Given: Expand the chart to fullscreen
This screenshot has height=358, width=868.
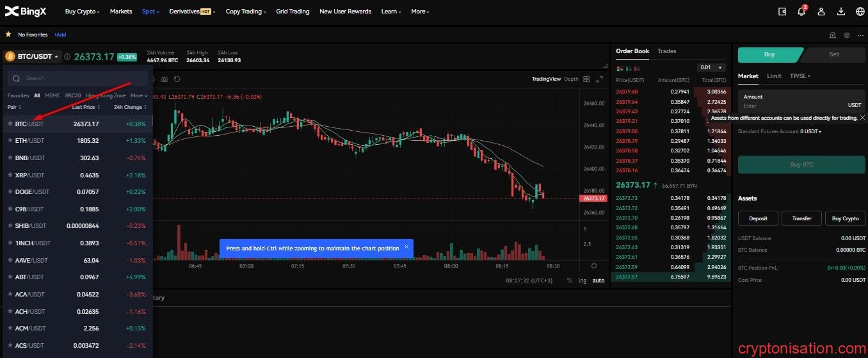Looking at the screenshot, I should (x=599, y=79).
